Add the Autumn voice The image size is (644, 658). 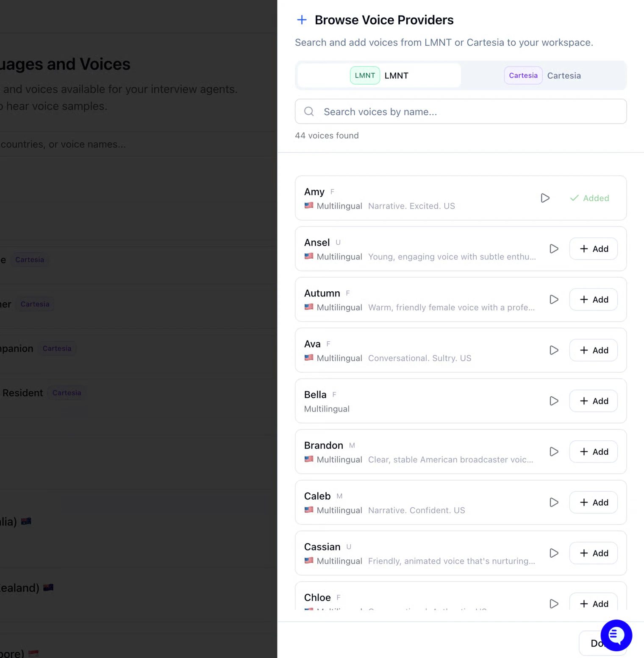tap(593, 300)
